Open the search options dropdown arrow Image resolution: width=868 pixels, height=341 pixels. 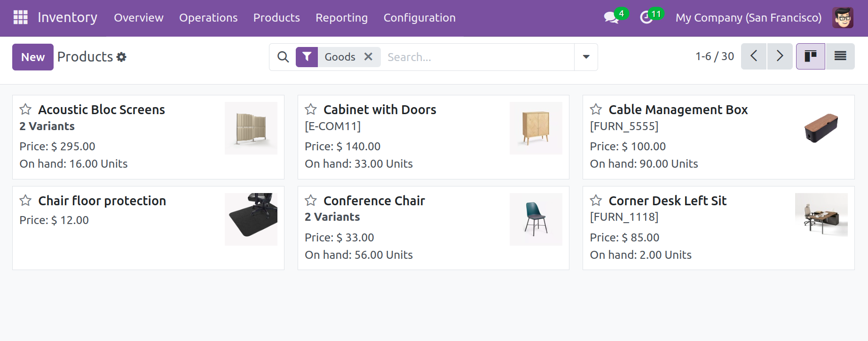pyautogui.click(x=586, y=57)
